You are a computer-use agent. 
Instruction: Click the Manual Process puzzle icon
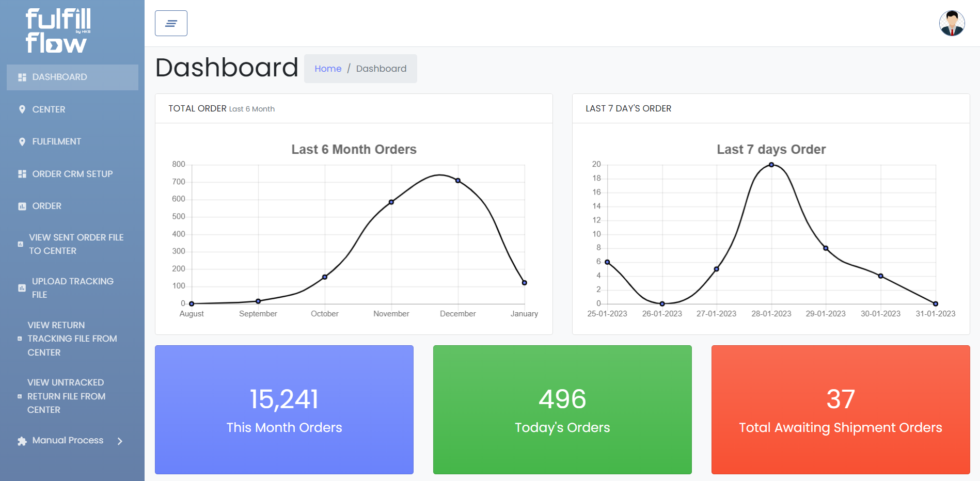click(x=22, y=441)
